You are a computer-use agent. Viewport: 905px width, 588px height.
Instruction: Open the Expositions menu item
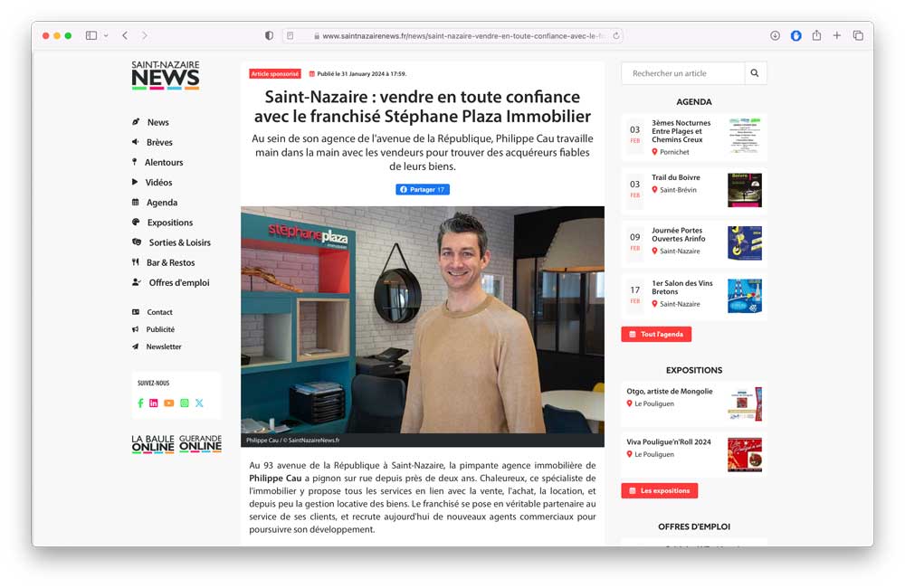(170, 223)
